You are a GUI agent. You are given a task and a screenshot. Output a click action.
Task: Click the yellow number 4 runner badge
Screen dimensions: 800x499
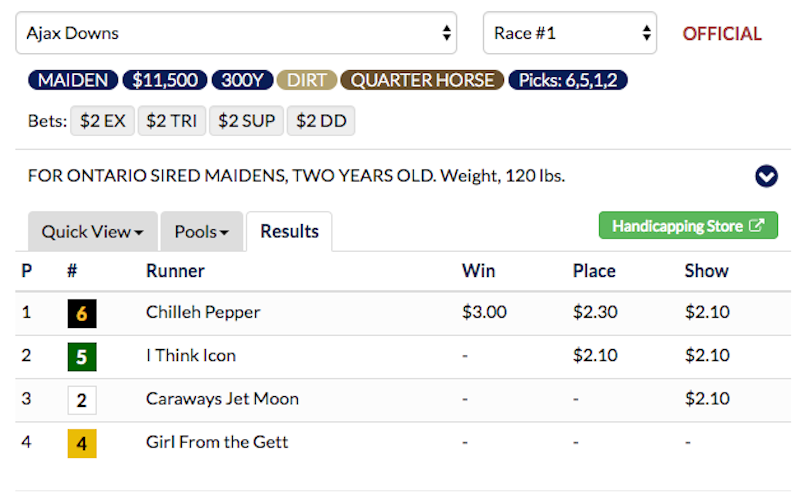pos(81,442)
